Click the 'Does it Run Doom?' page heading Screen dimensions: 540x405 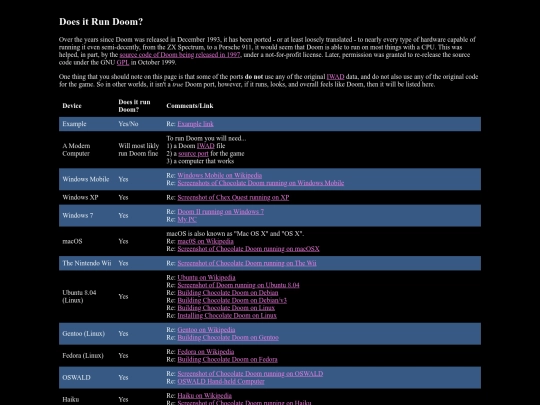(101, 22)
